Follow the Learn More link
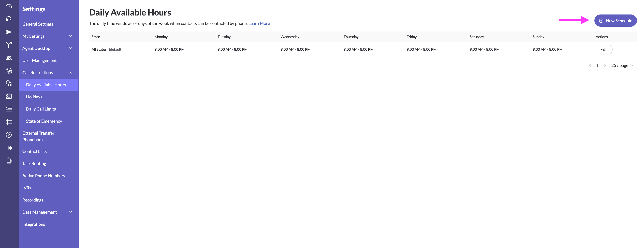 tap(259, 23)
